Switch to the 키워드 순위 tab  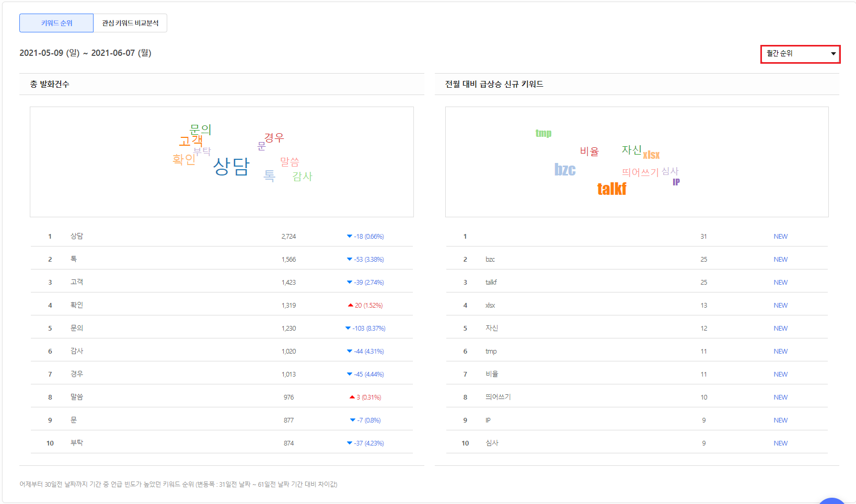(56, 23)
